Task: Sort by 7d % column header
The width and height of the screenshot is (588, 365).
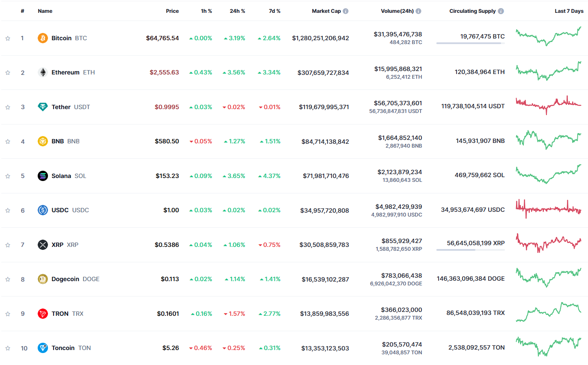Action: tap(275, 11)
